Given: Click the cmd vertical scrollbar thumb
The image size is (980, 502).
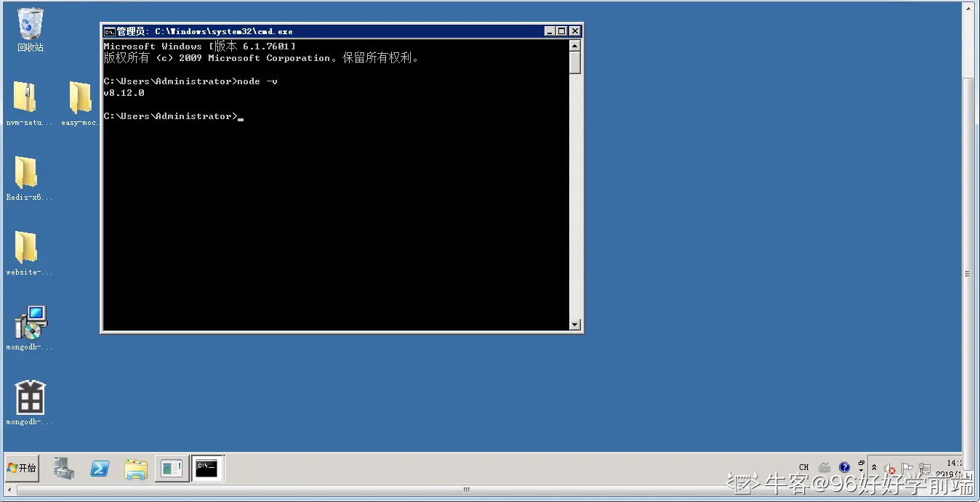Looking at the screenshot, I should [575, 62].
